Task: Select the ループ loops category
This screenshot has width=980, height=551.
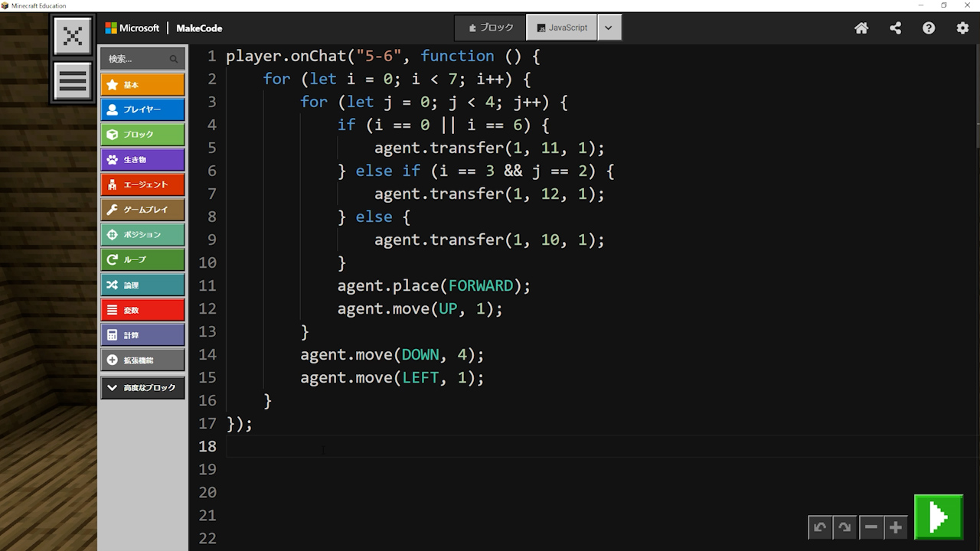Action: 142,259
